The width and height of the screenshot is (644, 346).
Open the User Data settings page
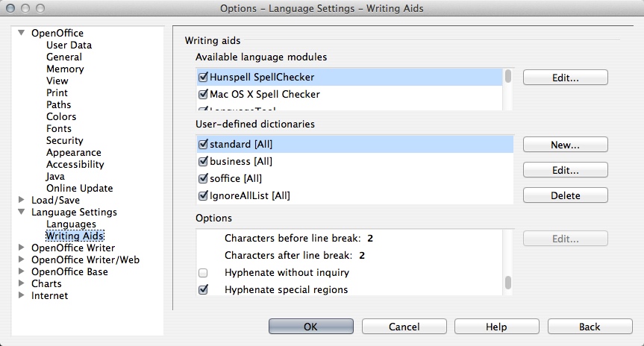[x=69, y=45]
